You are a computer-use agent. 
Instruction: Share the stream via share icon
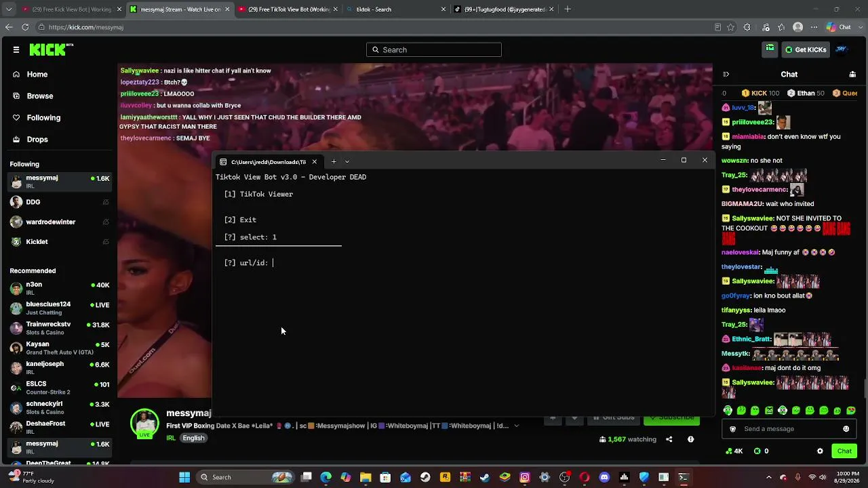point(669,439)
